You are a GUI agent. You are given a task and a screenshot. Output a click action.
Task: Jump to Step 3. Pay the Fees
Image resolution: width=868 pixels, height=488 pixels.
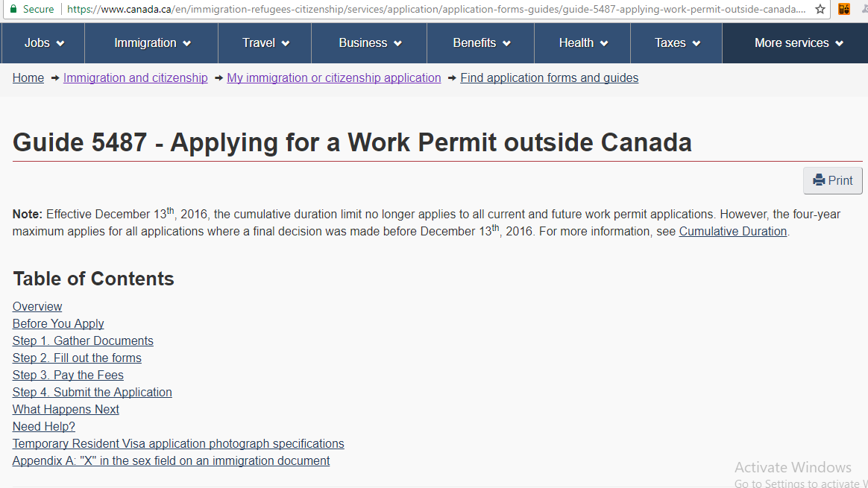(x=68, y=375)
